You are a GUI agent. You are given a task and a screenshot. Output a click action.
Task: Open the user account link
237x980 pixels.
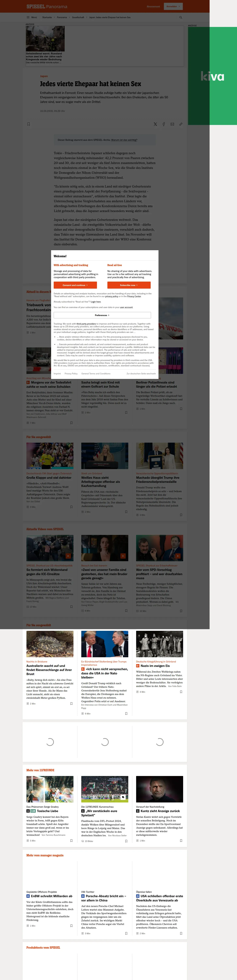click(x=126, y=307)
